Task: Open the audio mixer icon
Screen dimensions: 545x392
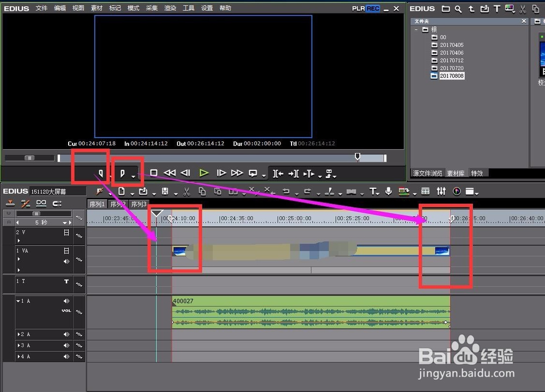Action: coord(441,192)
